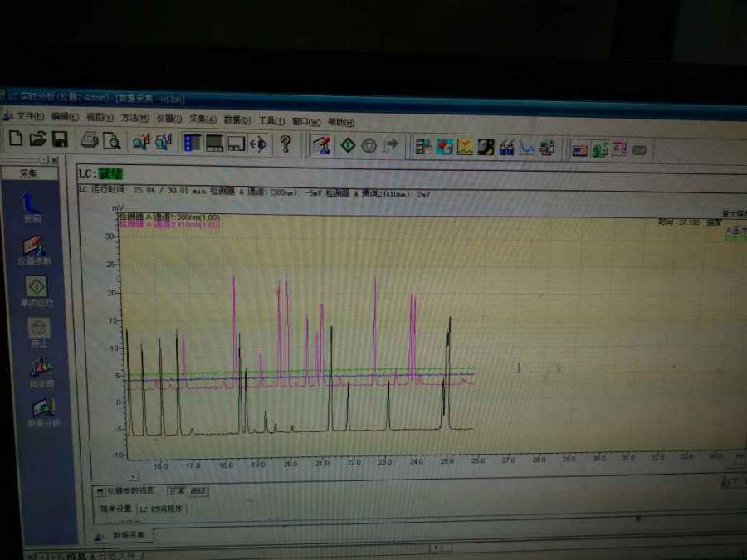The image size is (747, 560).
Task: Switch to the LC 时间程序 tab
Action: pos(161,509)
